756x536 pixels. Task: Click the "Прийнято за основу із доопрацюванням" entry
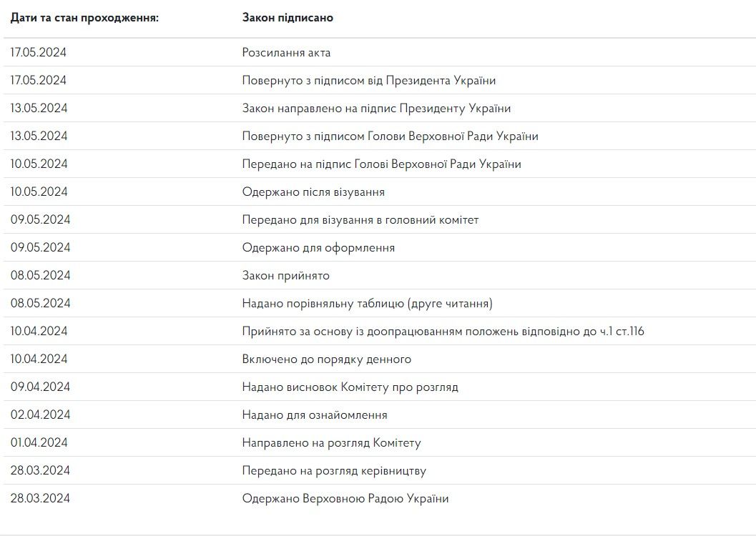(x=443, y=331)
